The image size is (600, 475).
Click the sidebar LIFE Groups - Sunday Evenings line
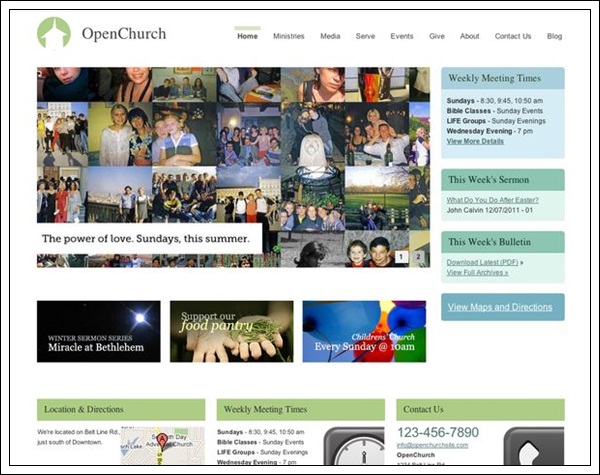pos(496,121)
